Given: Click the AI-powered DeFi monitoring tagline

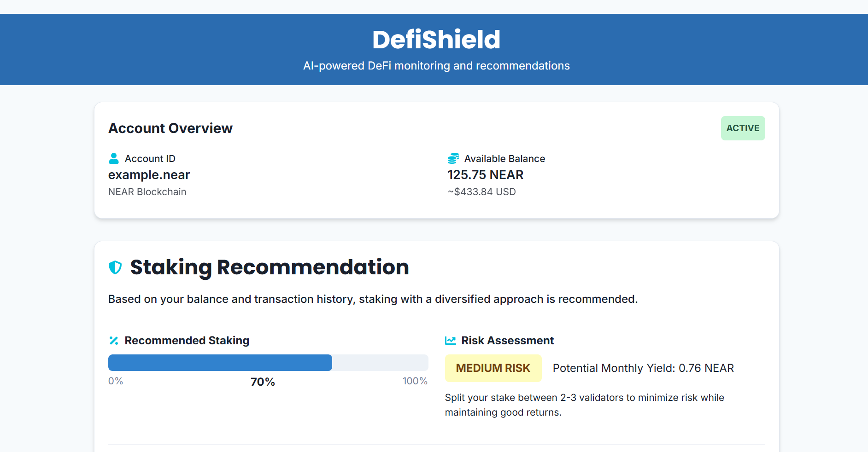Looking at the screenshot, I should coord(436,66).
